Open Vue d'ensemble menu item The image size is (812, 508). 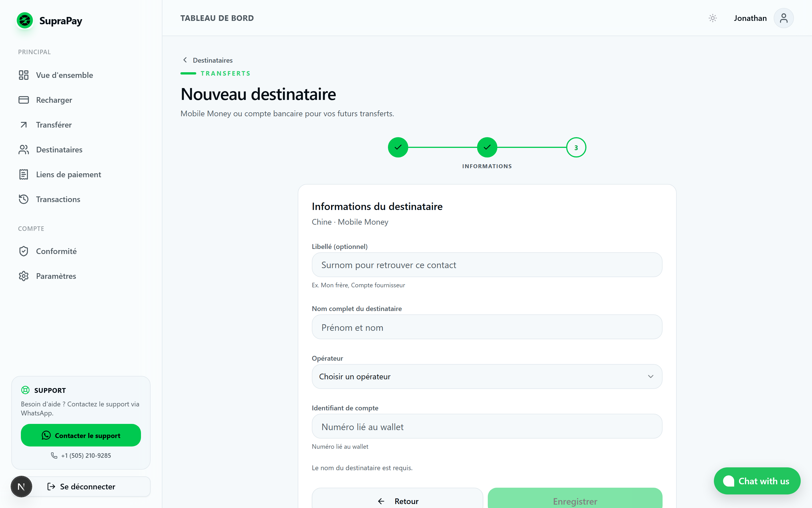click(81, 75)
